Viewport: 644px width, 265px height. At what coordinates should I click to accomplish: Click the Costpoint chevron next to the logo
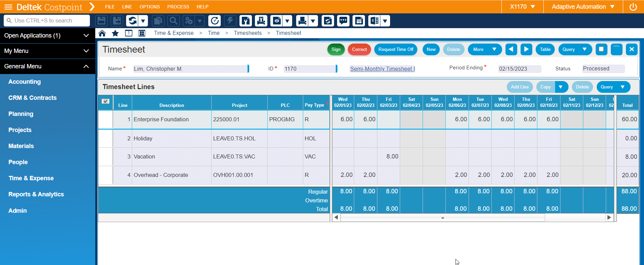(x=92, y=7)
